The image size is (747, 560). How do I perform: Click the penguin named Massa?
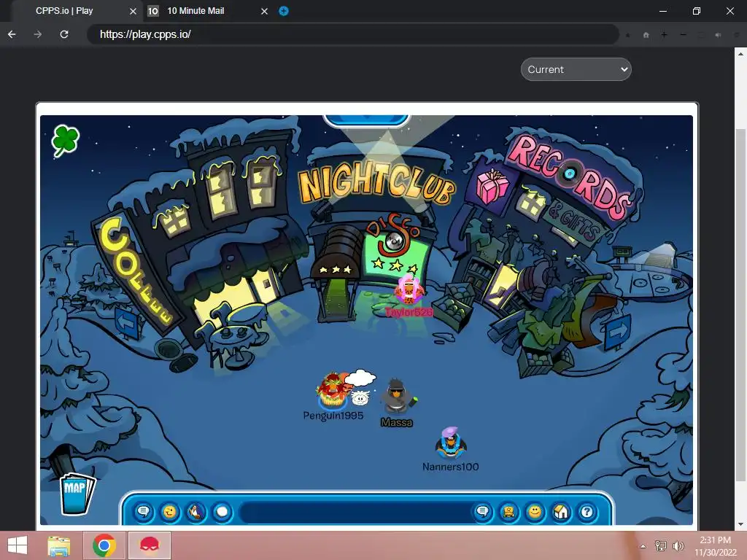pos(398,396)
